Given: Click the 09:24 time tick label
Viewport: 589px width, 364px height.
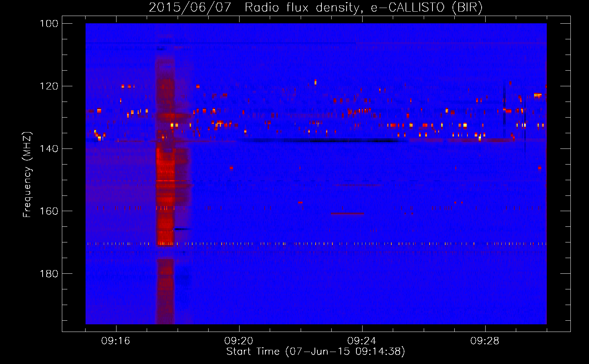Looking at the screenshot, I should pyautogui.click(x=362, y=341).
